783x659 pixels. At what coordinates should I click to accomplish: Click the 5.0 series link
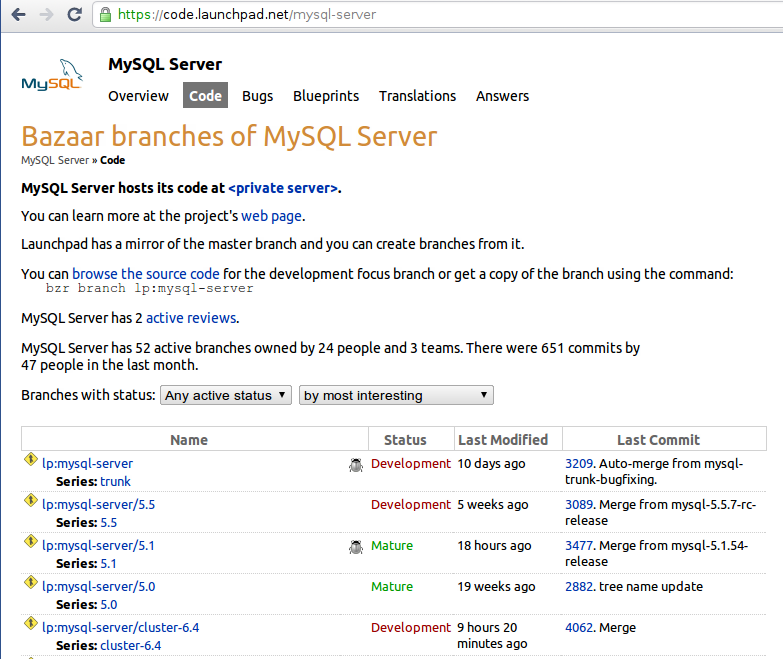point(108,605)
